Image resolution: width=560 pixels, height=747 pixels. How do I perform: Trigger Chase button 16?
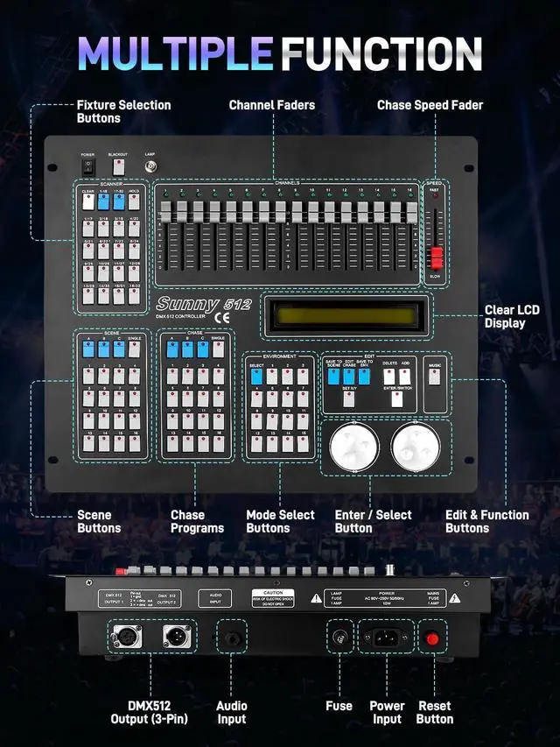click(218, 443)
